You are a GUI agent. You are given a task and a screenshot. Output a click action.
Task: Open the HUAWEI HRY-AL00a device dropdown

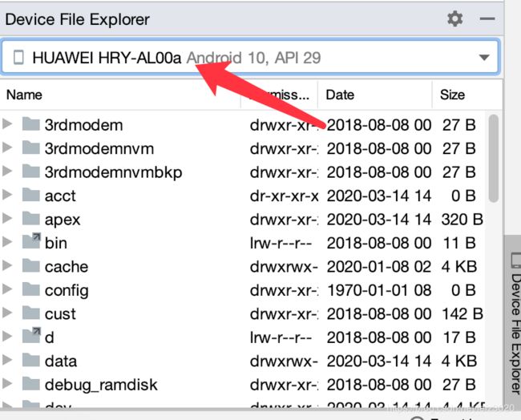click(484, 58)
